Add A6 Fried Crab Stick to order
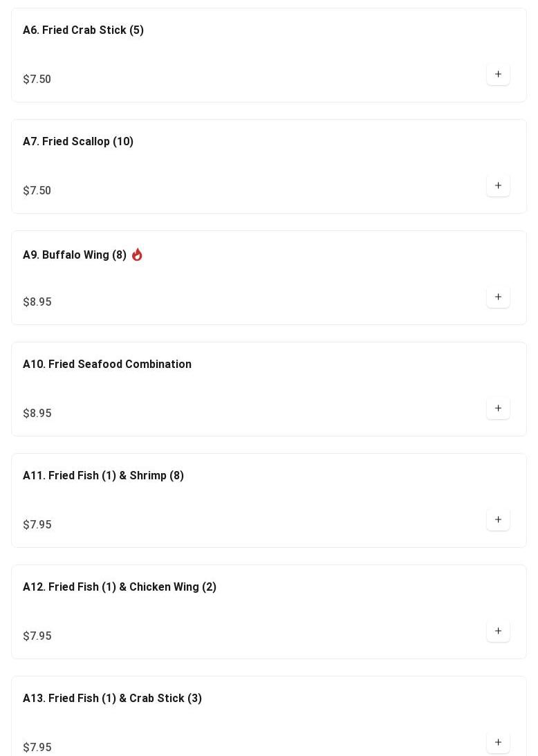The height and width of the screenshot is (756, 538). [x=498, y=75]
